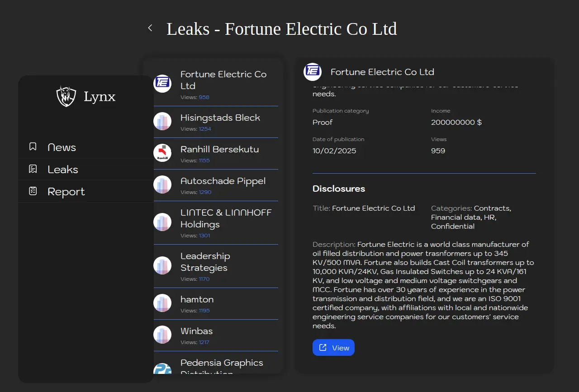Click the Pedensia Graphics logo
Screen dimensions: 579x392
162,368
